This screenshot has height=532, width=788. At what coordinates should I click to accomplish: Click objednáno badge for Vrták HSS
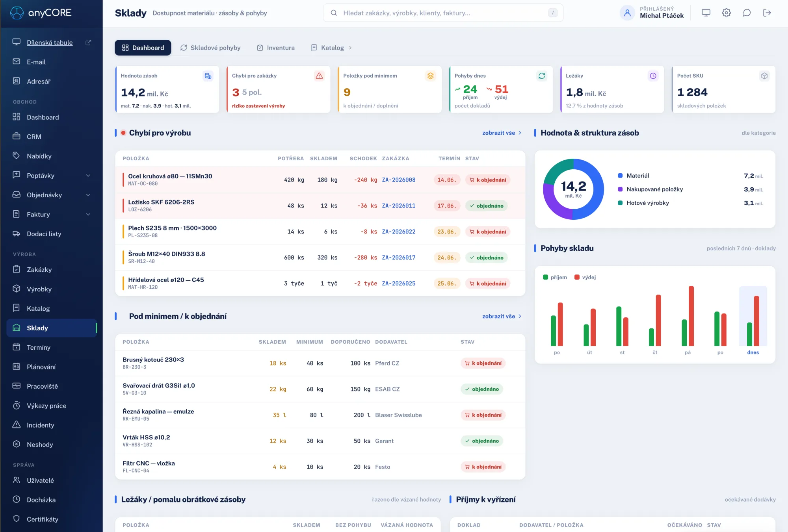pos(481,441)
